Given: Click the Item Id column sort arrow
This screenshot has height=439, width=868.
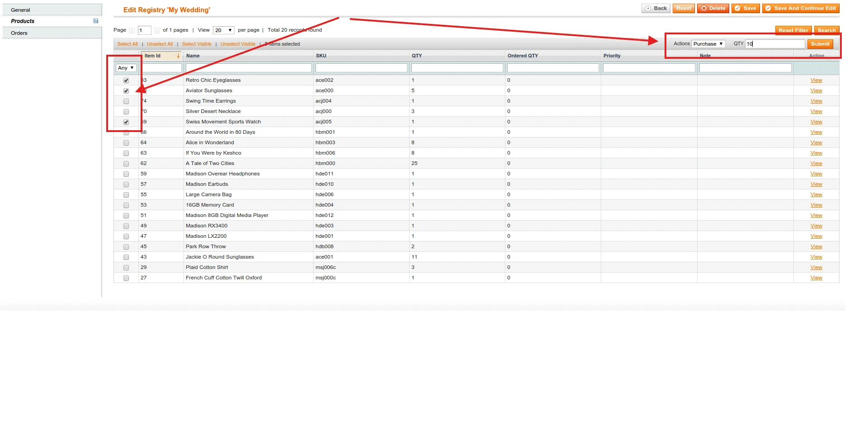Looking at the screenshot, I should tap(179, 56).
